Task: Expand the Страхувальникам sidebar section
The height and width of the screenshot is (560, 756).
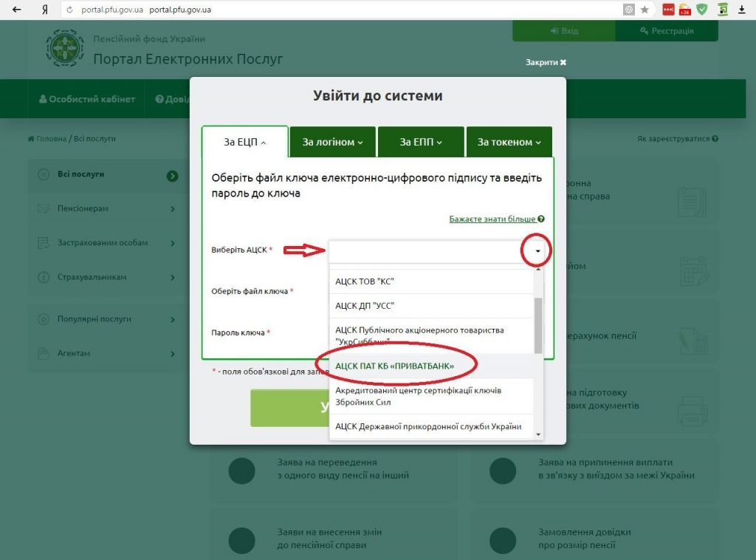Action: (x=172, y=278)
